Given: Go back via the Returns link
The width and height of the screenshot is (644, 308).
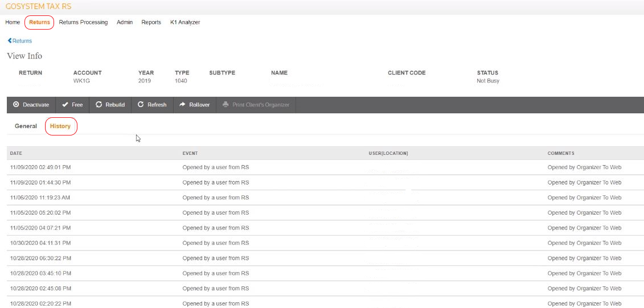Looking at the screenshot, I should pos(22,40).
